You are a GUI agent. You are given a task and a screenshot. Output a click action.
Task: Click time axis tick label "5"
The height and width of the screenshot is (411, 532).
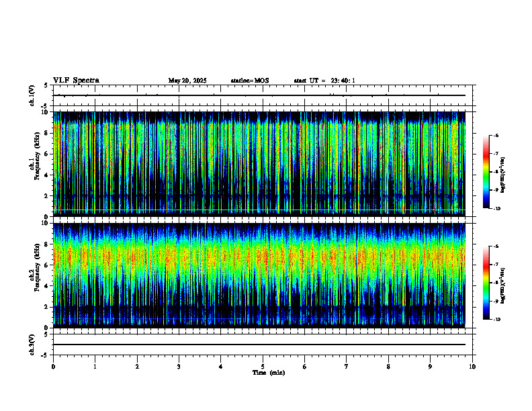pyautogui.click(x=263, y=367)
